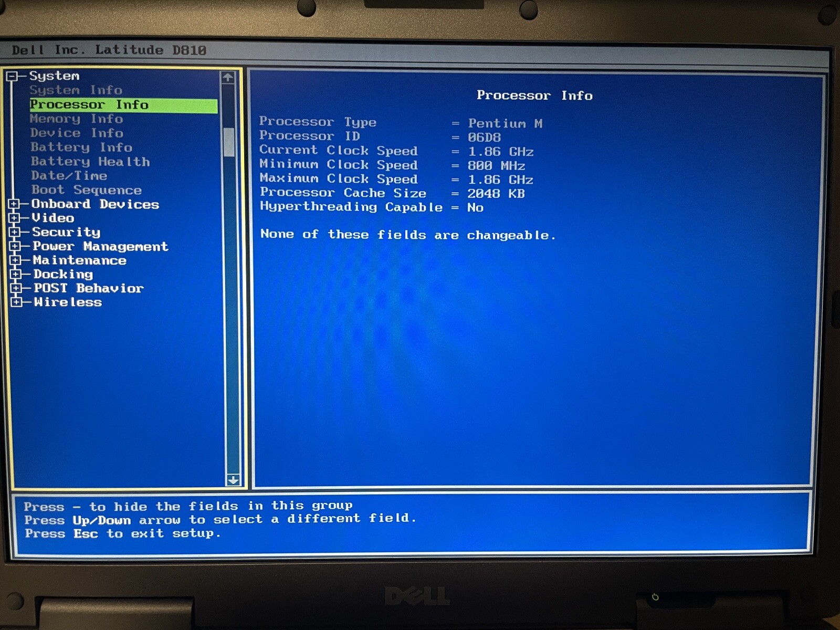Collapse the System tree group
The height and width of the screenshot is (630, 840).
(x=12, y=77)
